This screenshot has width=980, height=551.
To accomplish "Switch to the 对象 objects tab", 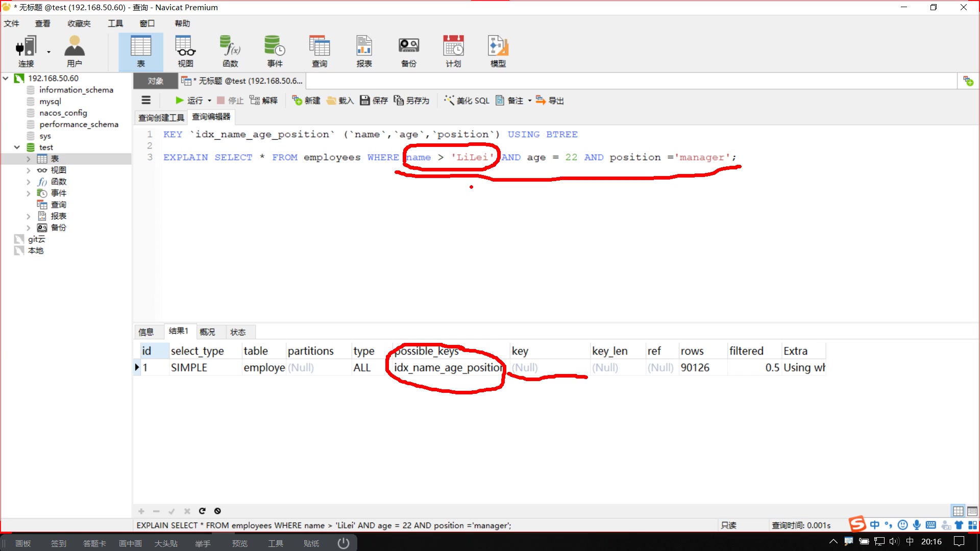I will (156, 81).
